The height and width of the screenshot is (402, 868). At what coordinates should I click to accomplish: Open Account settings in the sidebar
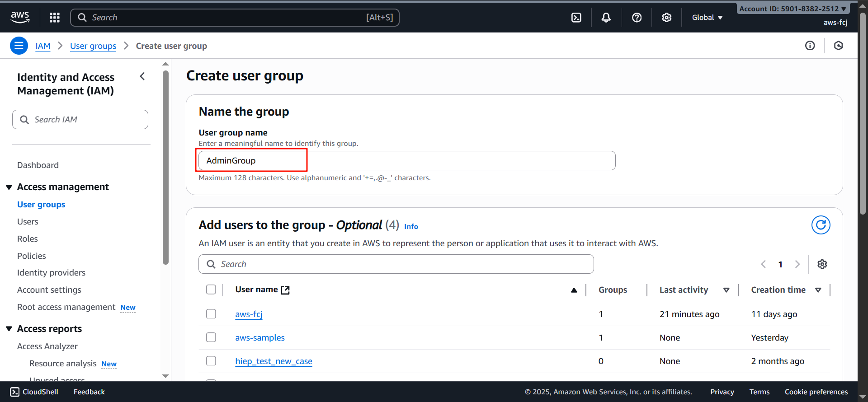49,290
